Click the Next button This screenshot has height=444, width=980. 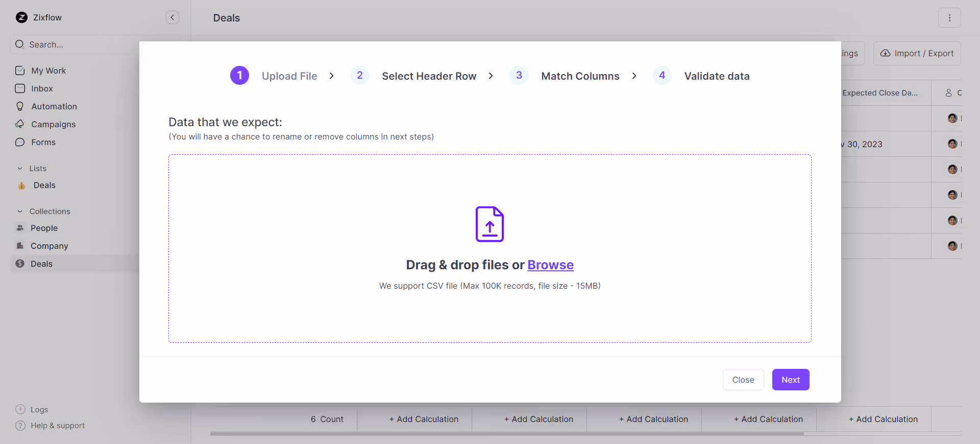pos(791,380)
